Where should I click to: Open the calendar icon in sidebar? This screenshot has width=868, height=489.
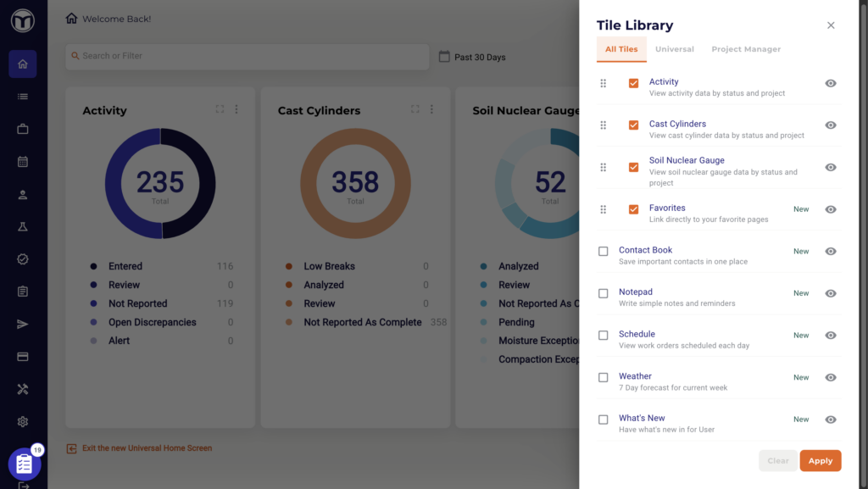[x=23, y=162]
